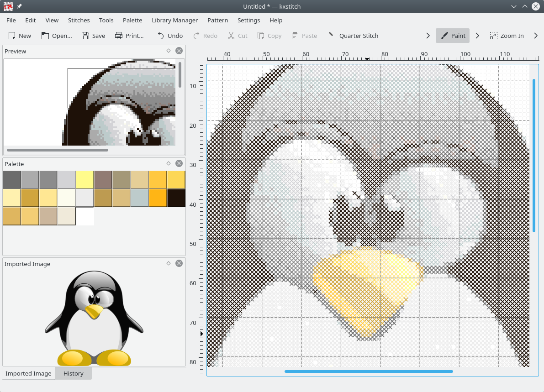Detach the Palette panel with diamond button

tap(168, 163)
